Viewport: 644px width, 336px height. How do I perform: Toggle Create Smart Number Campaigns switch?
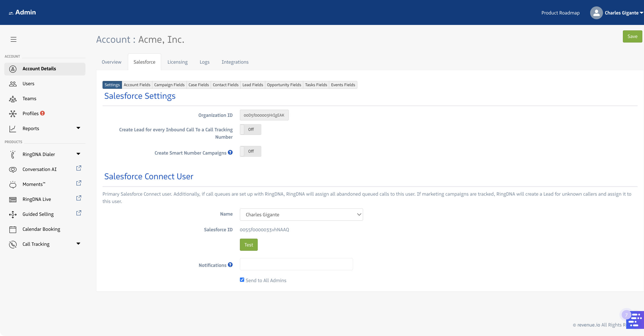tap(251, 151)
